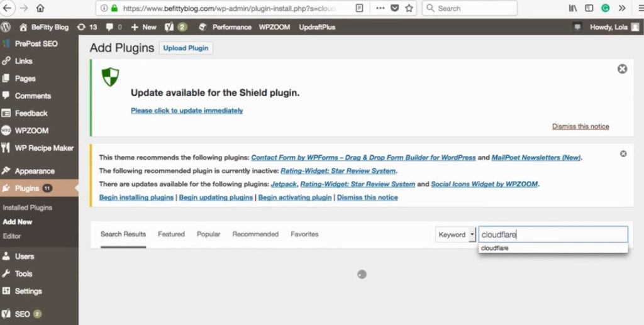Open the plugin Editor submenu
This screenshot has height=325, width=644.
[11, 236]
